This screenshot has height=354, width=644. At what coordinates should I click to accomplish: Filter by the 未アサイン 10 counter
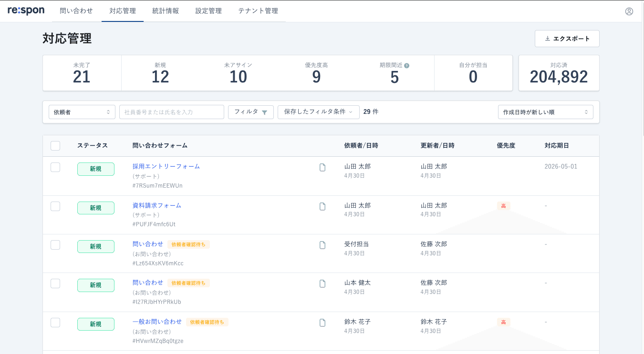pos(239,73)
